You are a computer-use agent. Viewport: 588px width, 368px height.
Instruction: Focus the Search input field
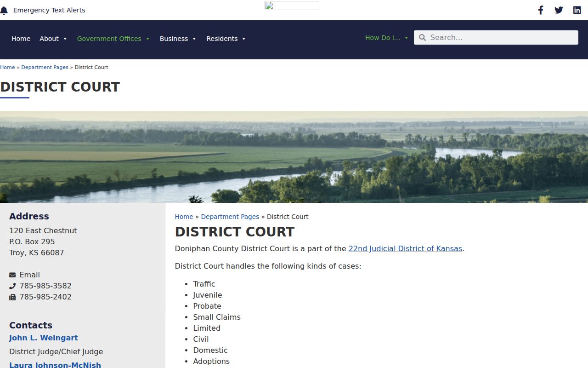point(496,38)
